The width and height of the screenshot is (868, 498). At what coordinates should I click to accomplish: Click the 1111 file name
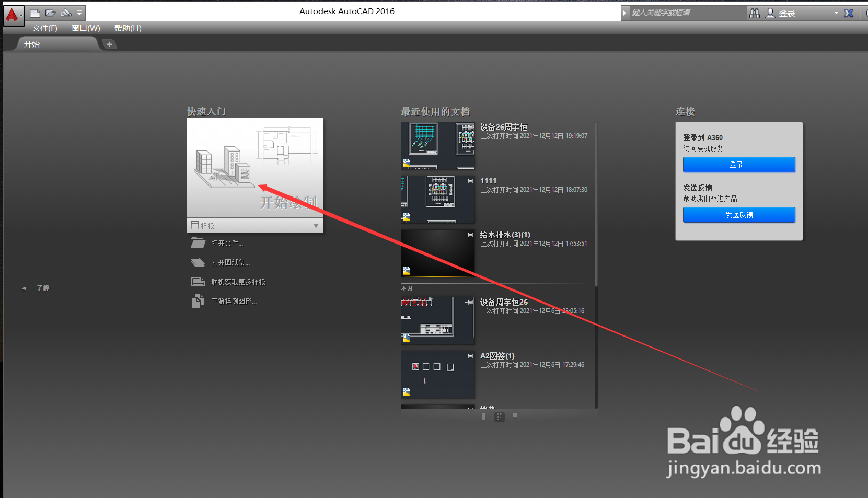coord(489,181)
